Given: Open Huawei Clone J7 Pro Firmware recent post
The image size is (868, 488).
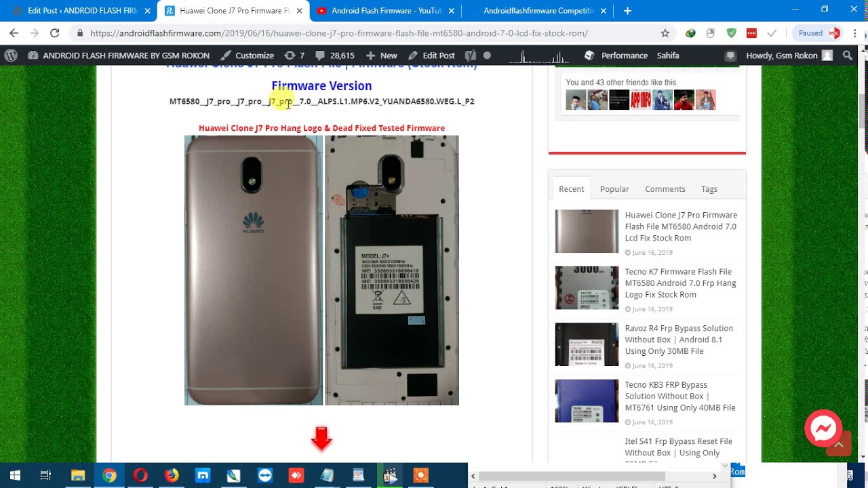Looking at the screenshot, I should (x=681, y=226).
